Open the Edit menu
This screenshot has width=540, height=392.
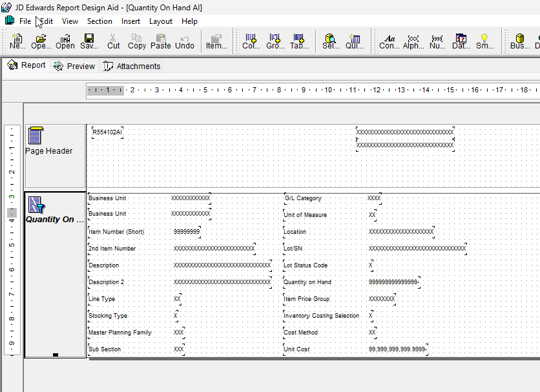coord(46,21)
